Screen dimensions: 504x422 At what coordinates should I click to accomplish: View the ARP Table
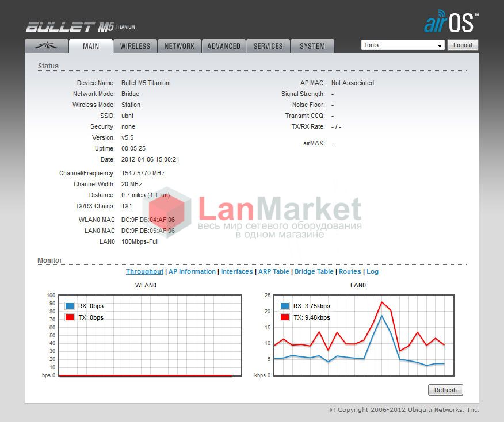(x=274, y=271)
